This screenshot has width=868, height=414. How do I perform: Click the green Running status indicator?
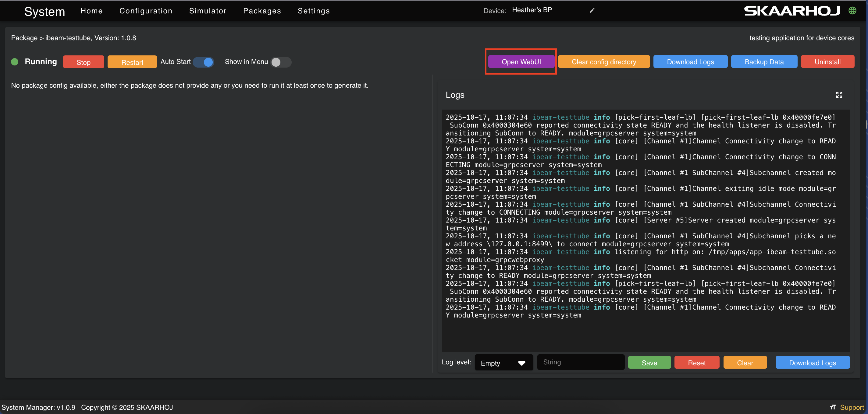tap(15, 61)
